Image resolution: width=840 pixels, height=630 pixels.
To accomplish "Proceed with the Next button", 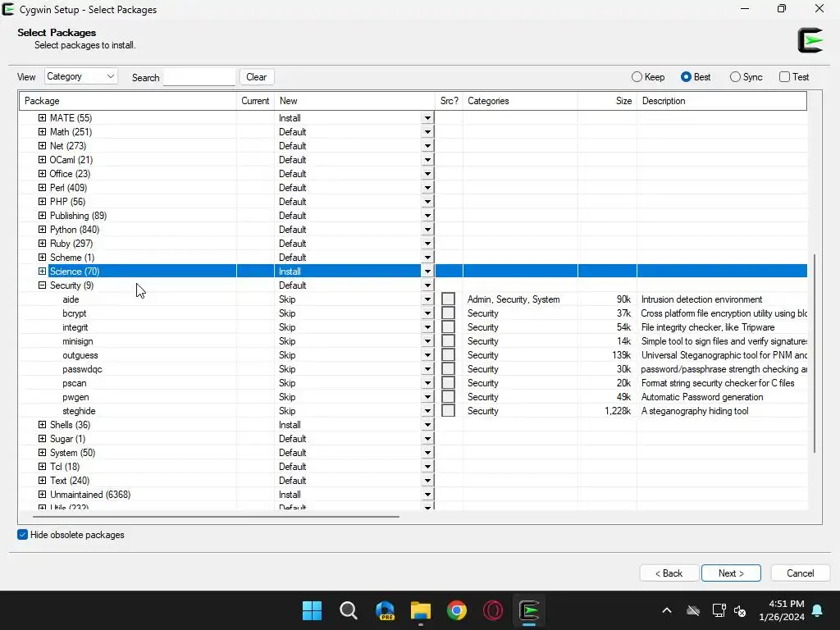I will tap(731, 573).
